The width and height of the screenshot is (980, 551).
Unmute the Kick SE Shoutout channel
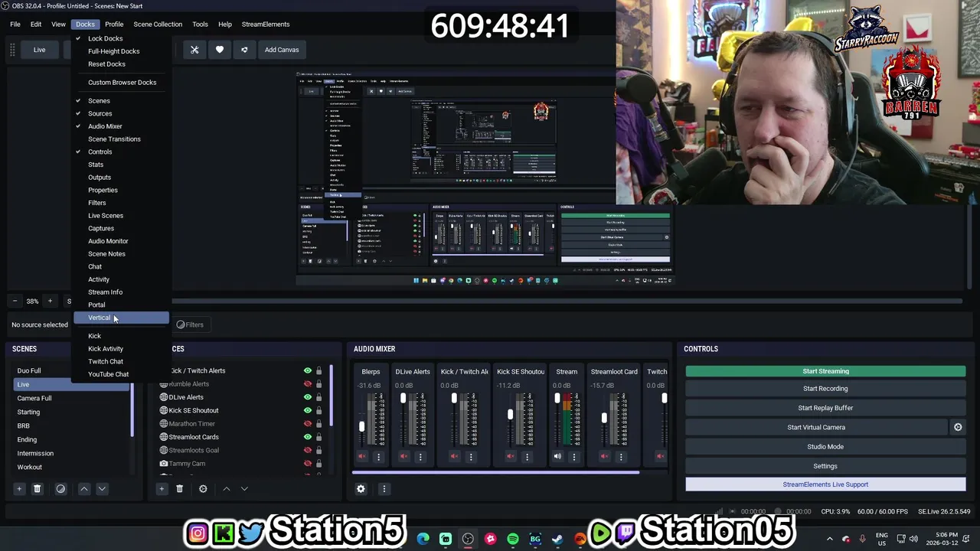click(x=510, y=457)
